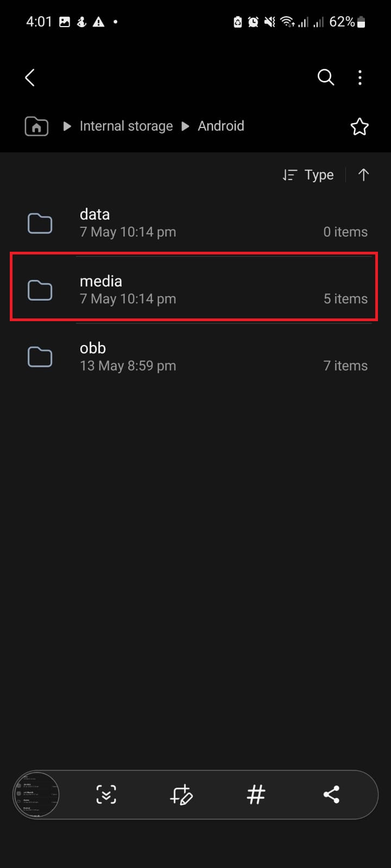Tap the share screenshot icon
391x868 pixels.
(331, 795)
